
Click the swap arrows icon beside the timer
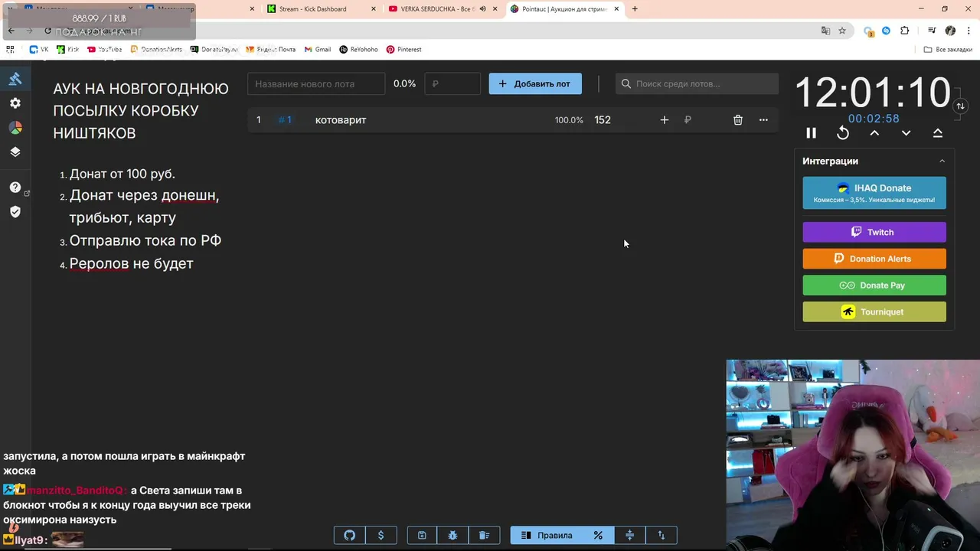(961, 106)
